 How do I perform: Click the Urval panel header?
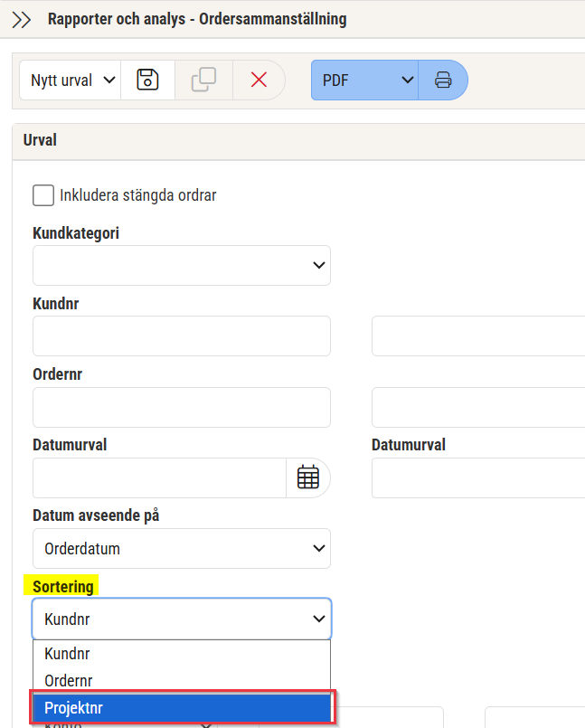[x=298, y=141]
